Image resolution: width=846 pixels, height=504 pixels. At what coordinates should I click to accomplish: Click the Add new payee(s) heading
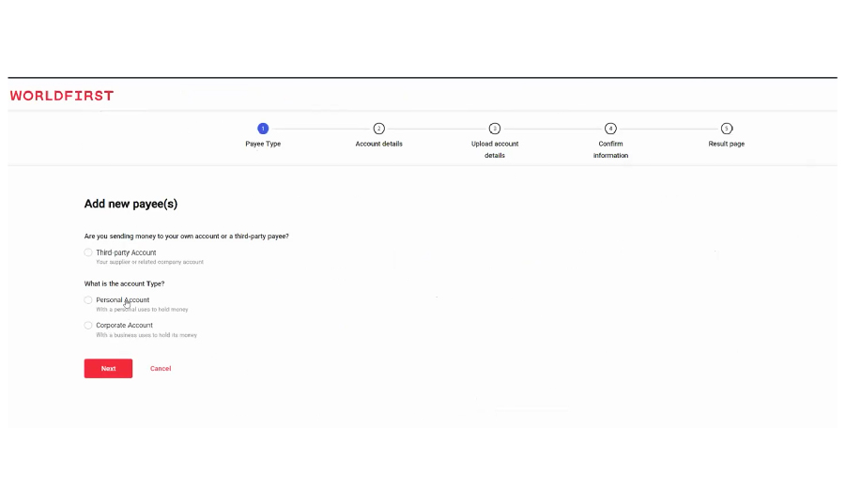pyautogui.click(x=131, y=204)
